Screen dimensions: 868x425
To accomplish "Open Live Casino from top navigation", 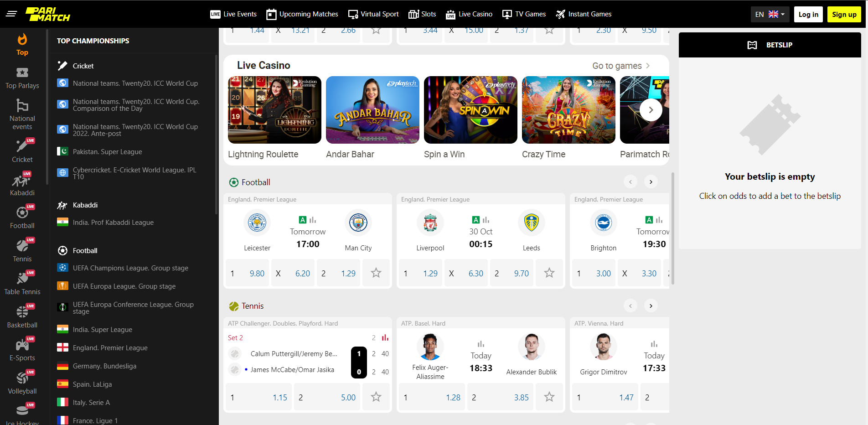I will (x=469, y=14).
